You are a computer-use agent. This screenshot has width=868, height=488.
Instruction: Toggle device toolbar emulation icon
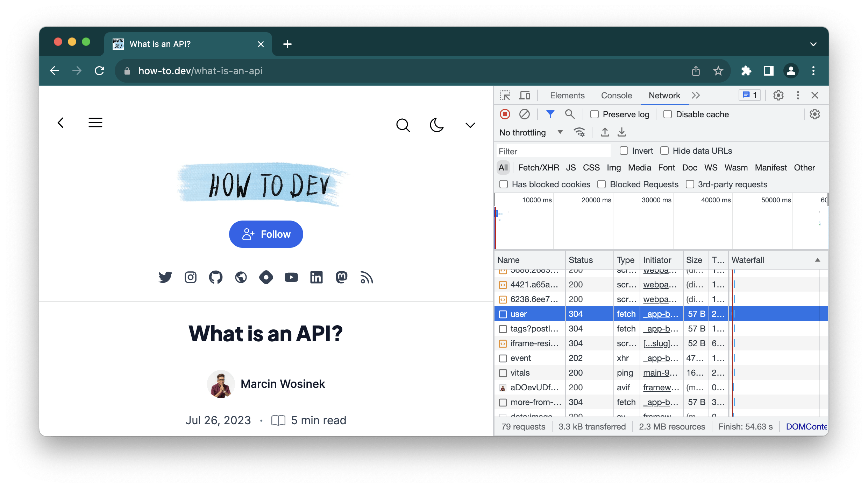click(x=525, y=95)
